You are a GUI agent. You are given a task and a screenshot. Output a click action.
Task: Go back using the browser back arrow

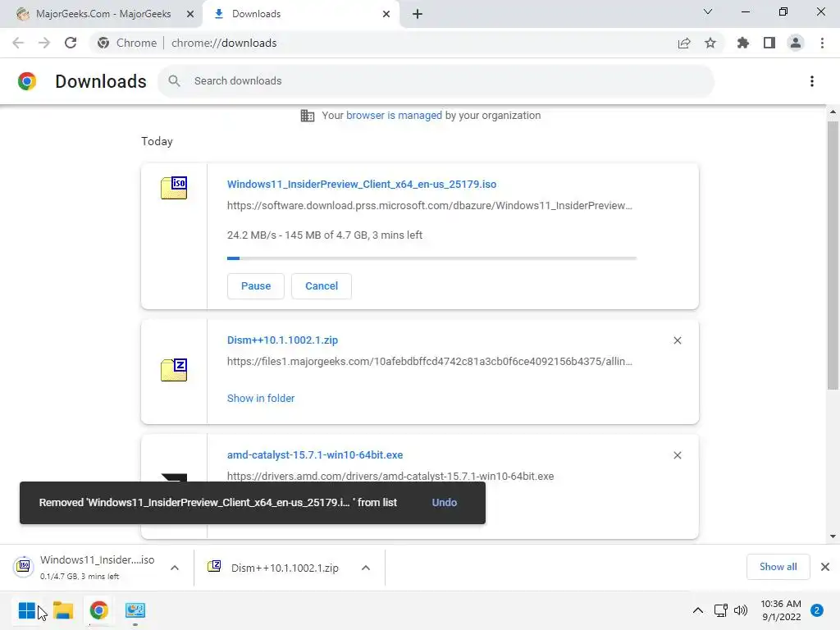[x=18, y=43]
